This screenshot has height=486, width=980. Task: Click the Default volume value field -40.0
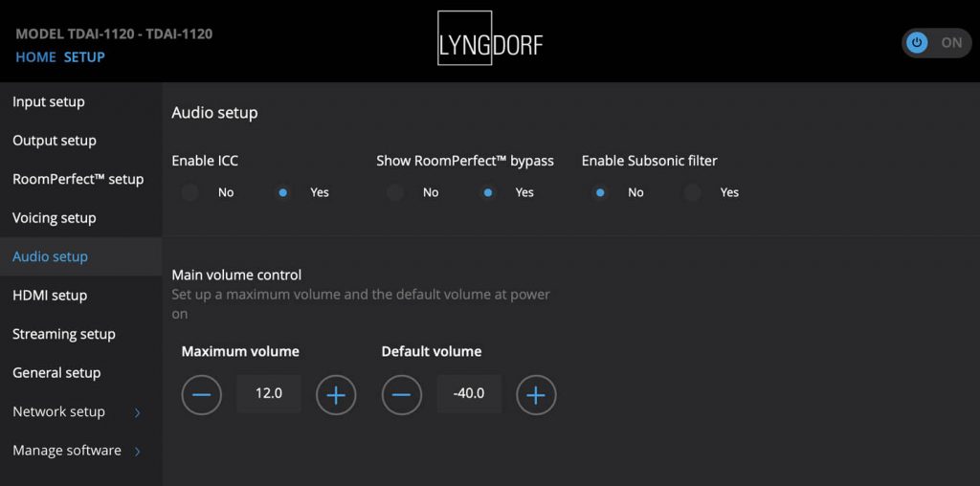pos(469,393)
